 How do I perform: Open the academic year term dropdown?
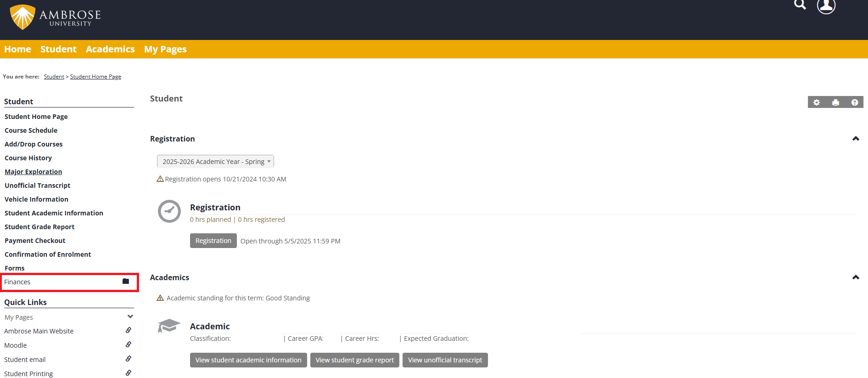tap(215, 162)
